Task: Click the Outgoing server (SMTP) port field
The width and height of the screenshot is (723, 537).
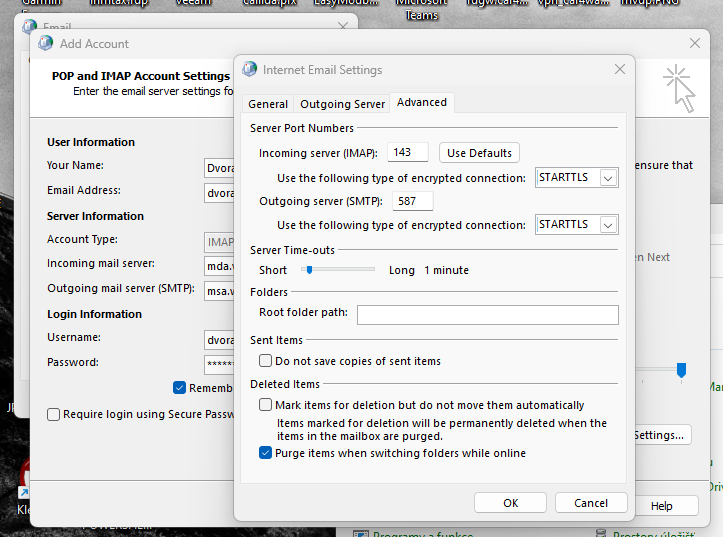Action: pyautogui.click(x=412, y=201)
